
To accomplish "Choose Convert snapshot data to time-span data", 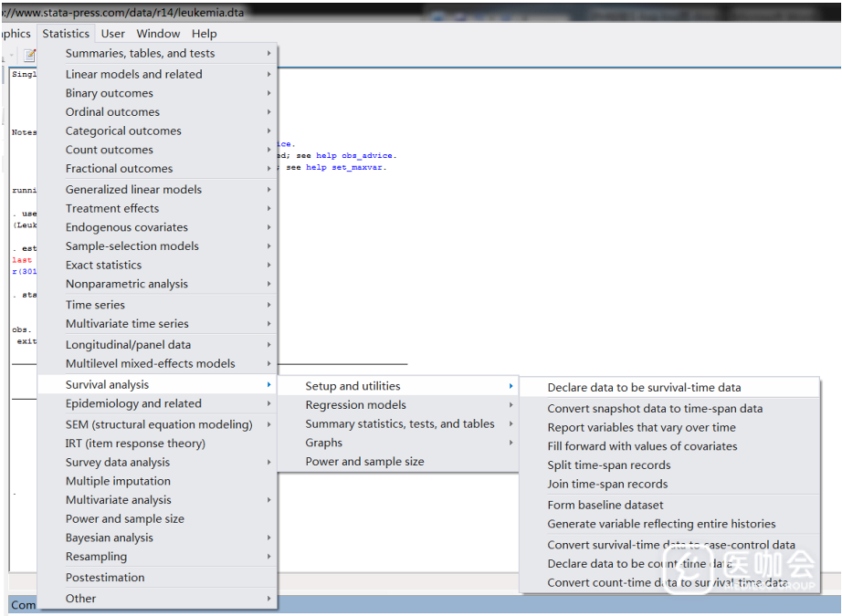I will [x=655, y=409].
